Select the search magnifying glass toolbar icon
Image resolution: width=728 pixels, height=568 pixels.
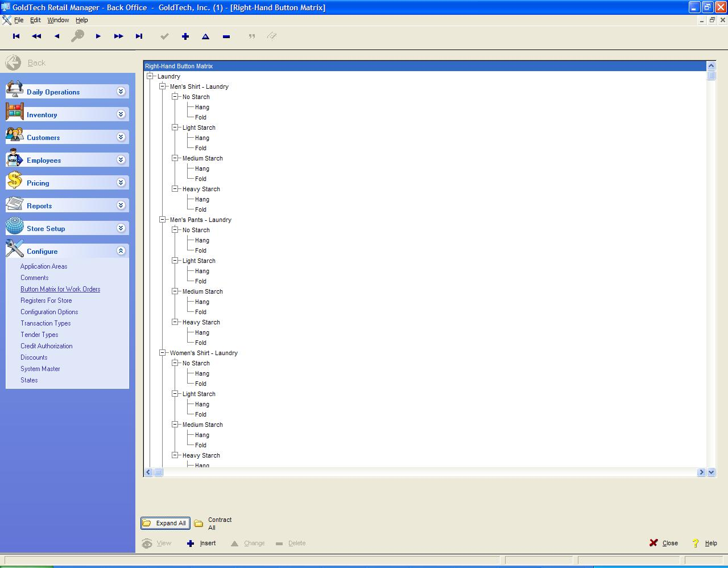click(x=77, y=36)
